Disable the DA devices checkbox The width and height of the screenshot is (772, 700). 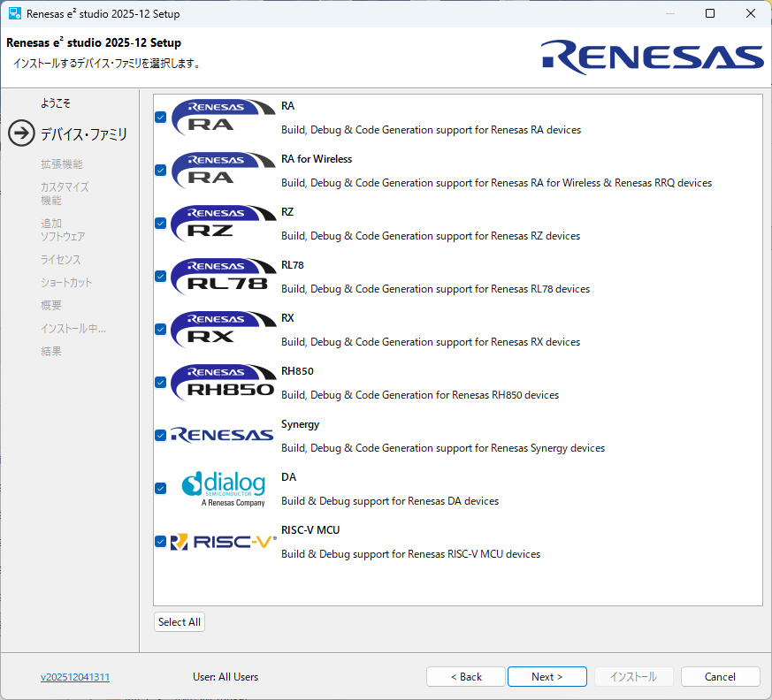(x=160, y=488)
